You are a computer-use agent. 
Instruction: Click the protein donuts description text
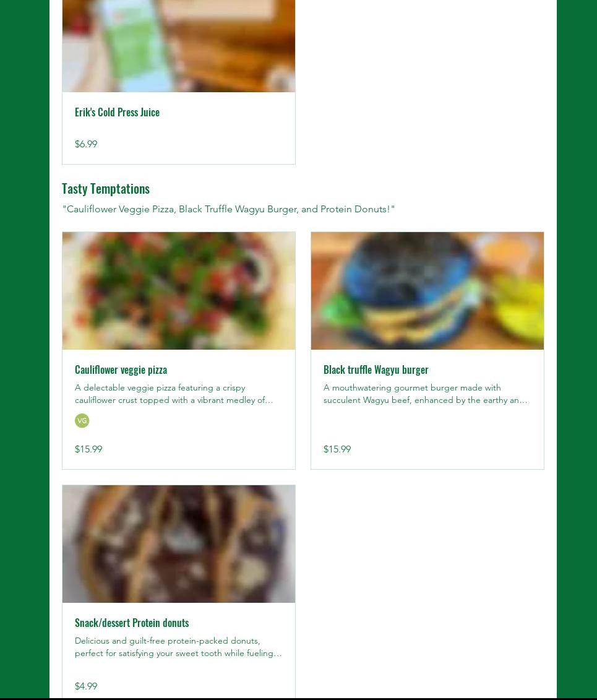(x=178, y=647)
